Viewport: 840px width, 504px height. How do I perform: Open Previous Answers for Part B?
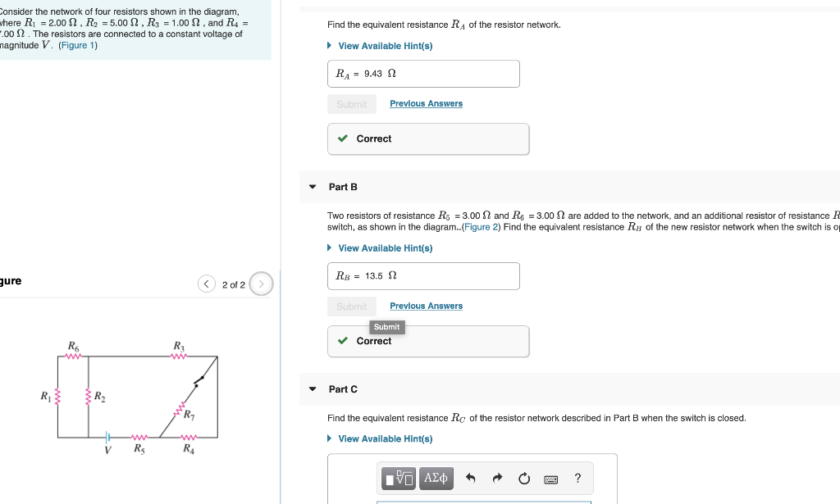[426, 306]
